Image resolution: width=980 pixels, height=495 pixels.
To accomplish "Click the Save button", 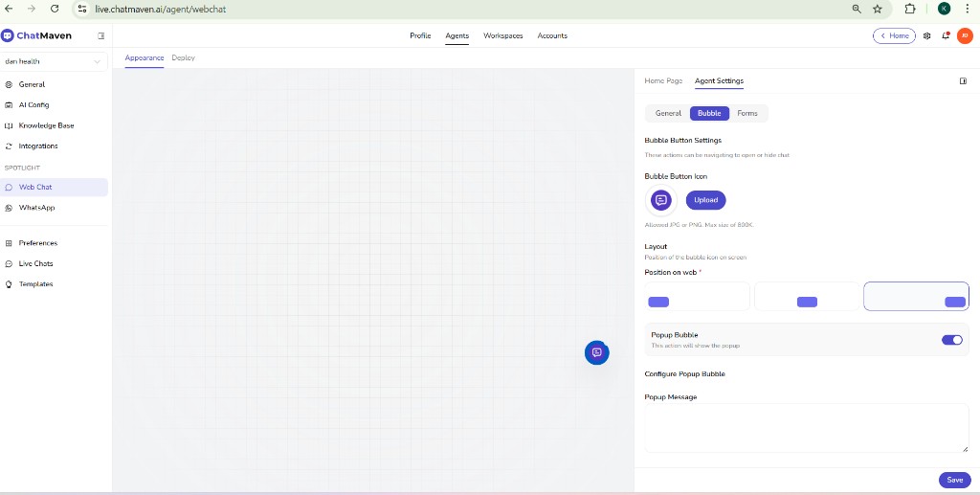I will pos(954,480).
